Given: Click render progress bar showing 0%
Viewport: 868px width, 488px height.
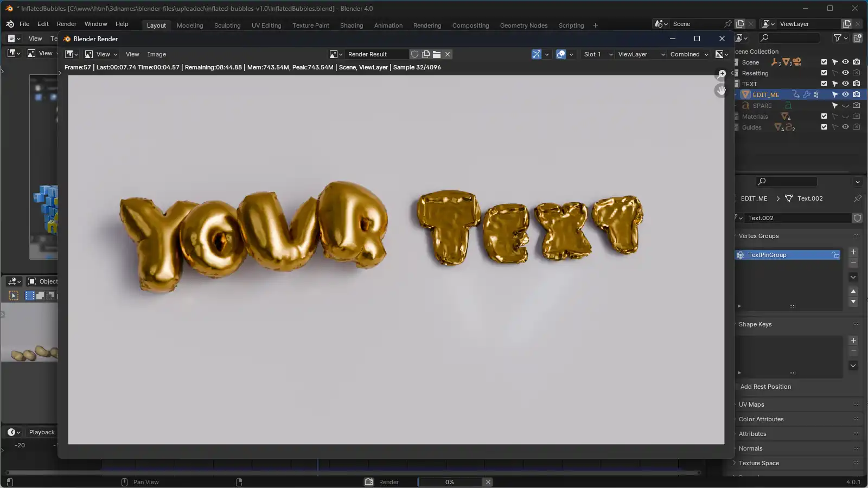Looking at the screenshot, I should pos(449,482).
